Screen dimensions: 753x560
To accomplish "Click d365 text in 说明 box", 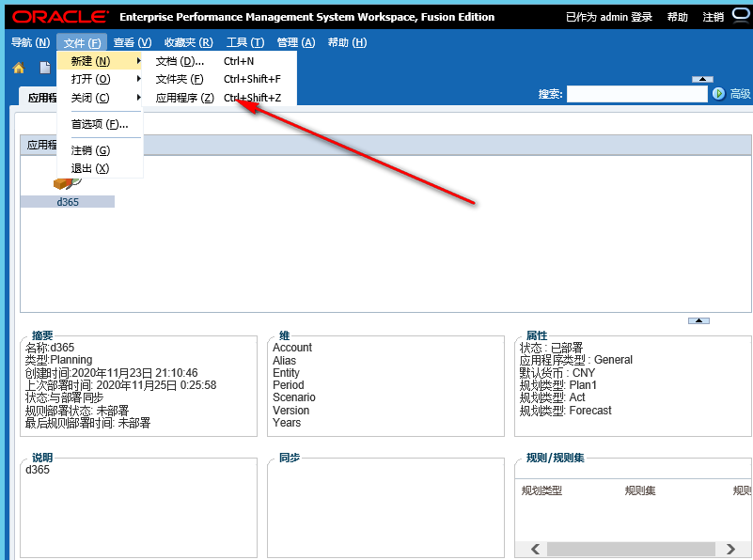I will pos(38,470).
